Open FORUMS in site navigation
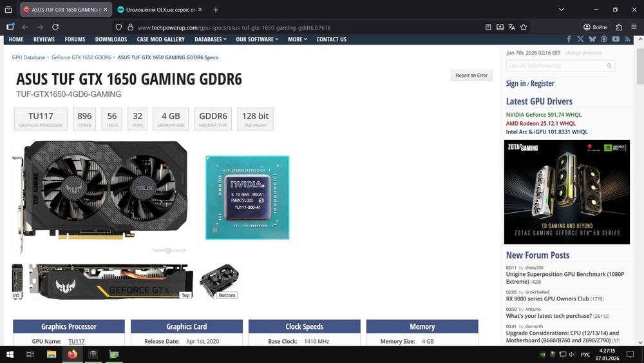644x363 pixels. (75, 39)
